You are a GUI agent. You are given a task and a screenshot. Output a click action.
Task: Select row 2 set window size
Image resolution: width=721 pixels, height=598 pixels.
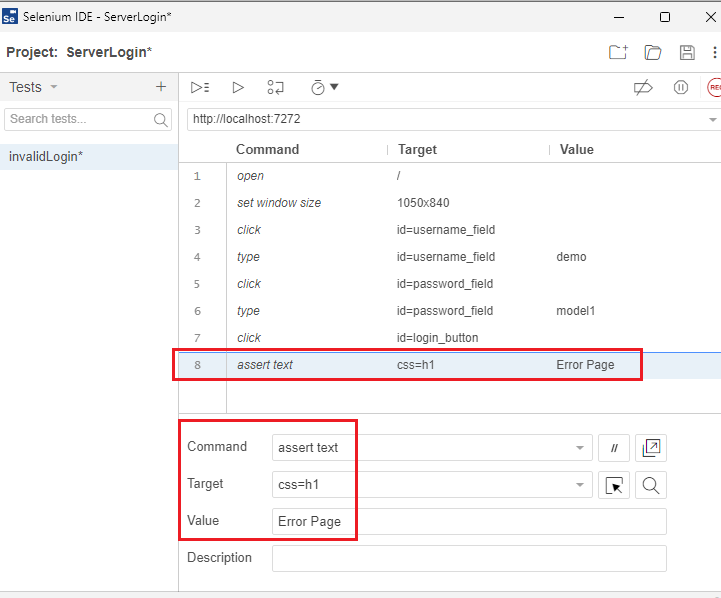[x=450, y=203]
